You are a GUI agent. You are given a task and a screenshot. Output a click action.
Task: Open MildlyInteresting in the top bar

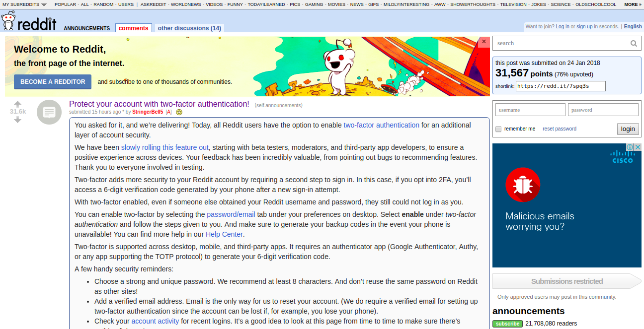(x=406, y=4)
